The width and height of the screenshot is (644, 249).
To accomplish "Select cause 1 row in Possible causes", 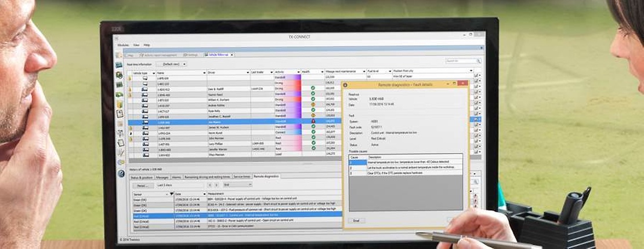I will 406,163.
